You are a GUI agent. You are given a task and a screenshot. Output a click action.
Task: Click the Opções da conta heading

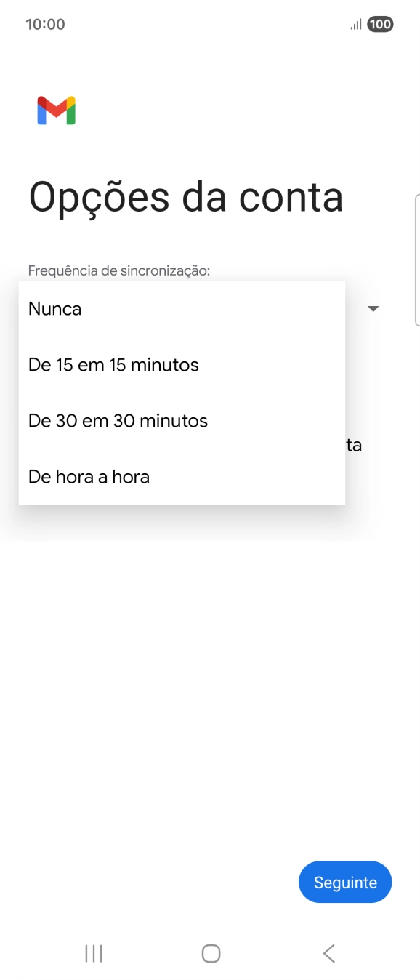(185, 197)
